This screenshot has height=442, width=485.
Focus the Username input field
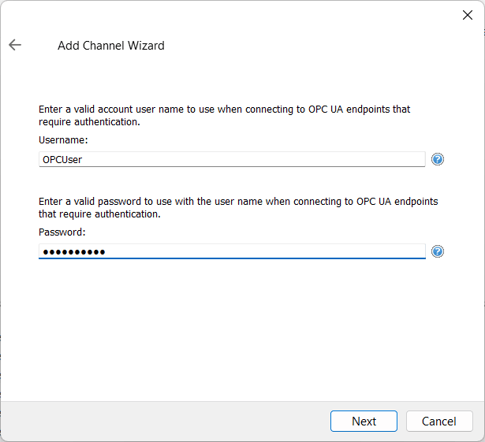[x=232, y=159]
